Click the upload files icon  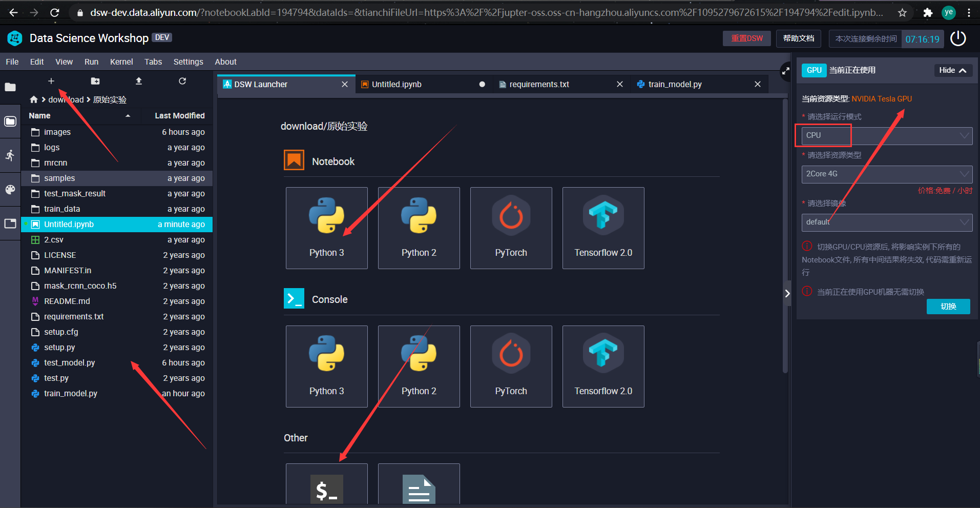(x=139, y=81)
